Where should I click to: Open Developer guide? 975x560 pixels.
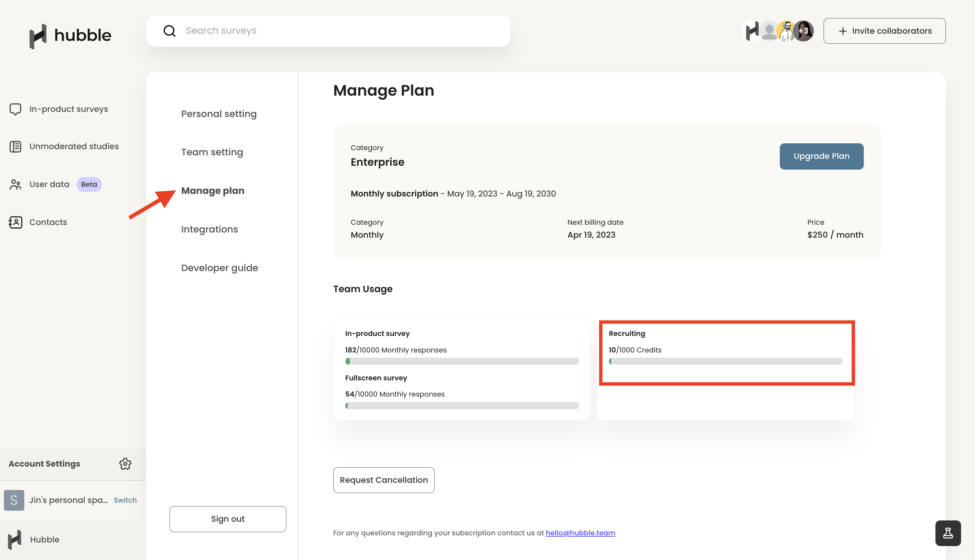(x=220, y=268)
